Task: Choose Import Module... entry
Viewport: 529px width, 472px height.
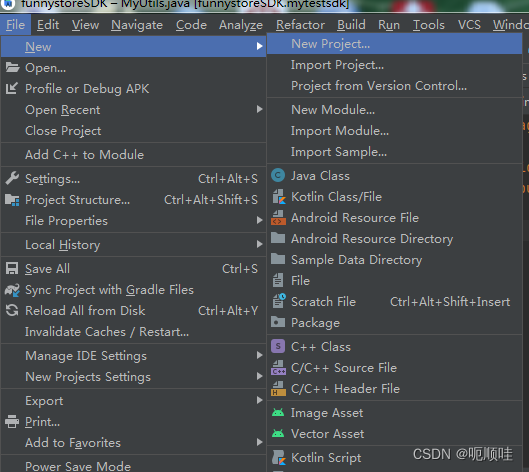Action: point(394,130)
